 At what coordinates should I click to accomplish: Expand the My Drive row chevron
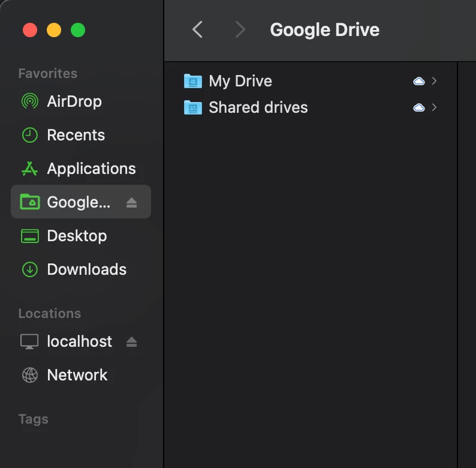tap(434, 81)
